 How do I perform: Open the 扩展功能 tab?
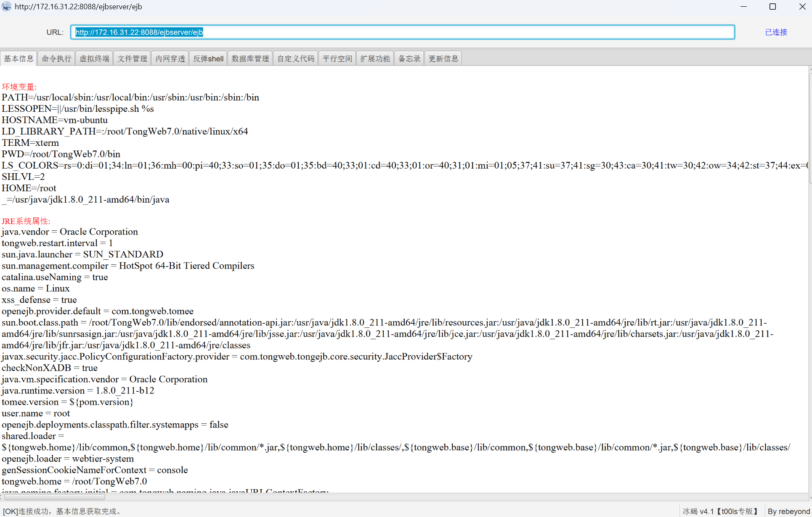(375, 58)
